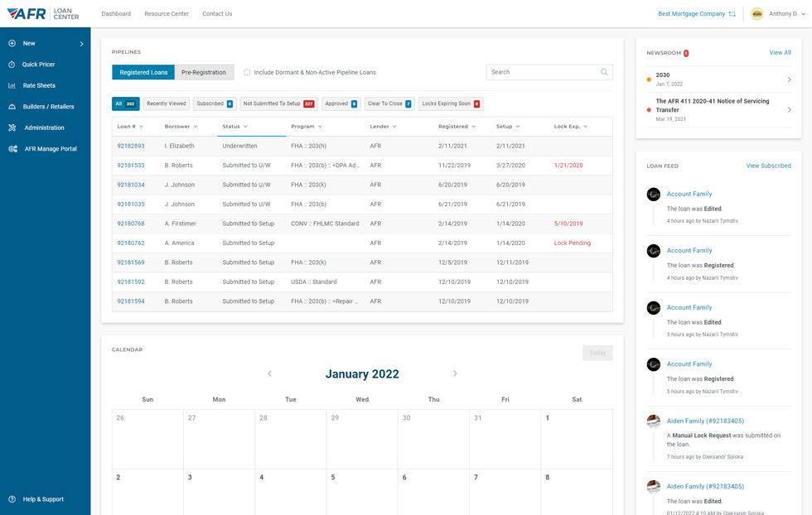Click the AFR Manage Portal gears icon
Image resolution: width=812 pixels, height=515 pixels.
(13, 149)
